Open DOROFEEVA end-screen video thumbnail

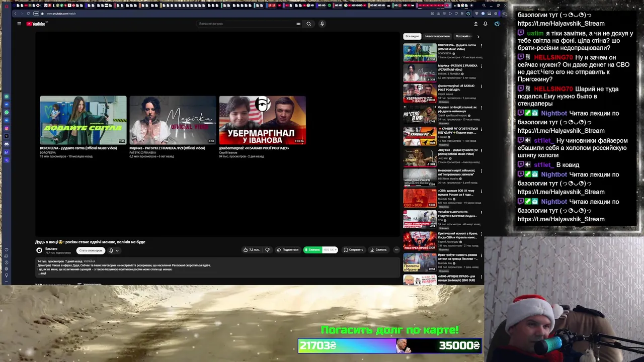[x=83, y=120]
